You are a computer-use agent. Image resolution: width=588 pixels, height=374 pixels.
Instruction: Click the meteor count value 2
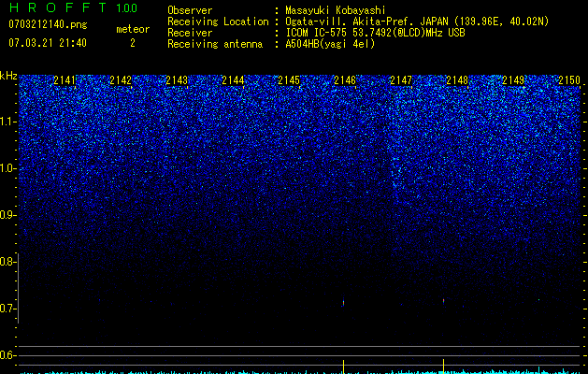click(x=133, y=43)
